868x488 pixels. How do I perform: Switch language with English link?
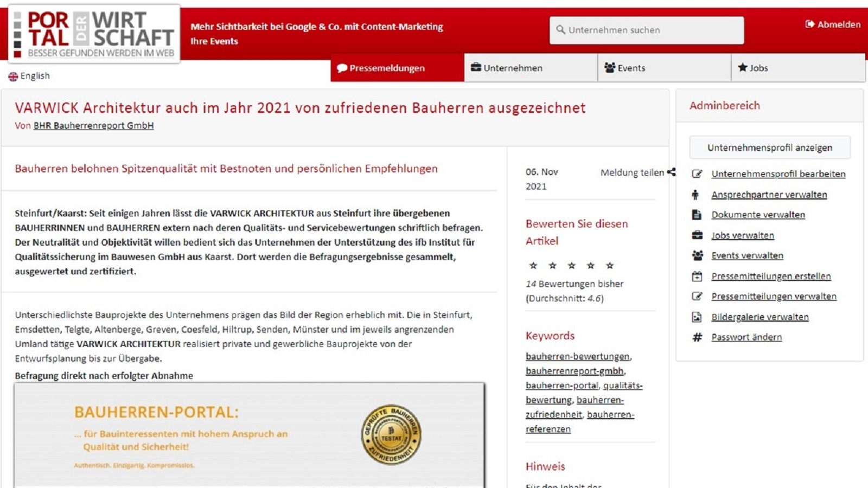coord(35,76)
